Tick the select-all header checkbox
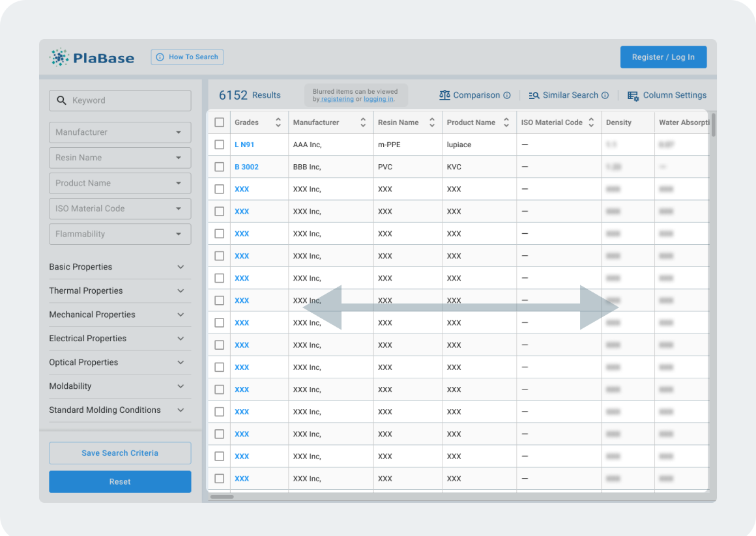Screen dimensions: 756x536 [219, 122]
